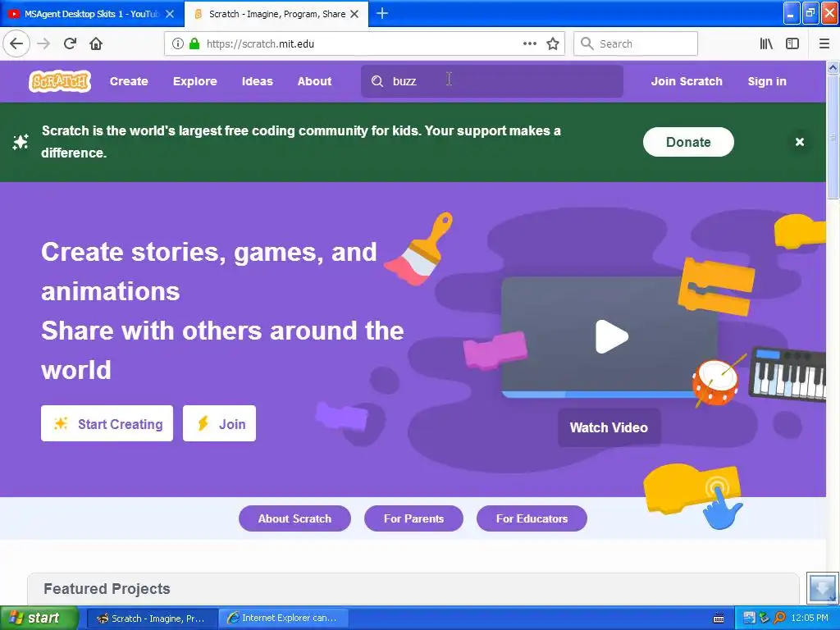Reload the page with the refresh icon
The height and width of the screenshot is (630, 840).
[70, 43]
